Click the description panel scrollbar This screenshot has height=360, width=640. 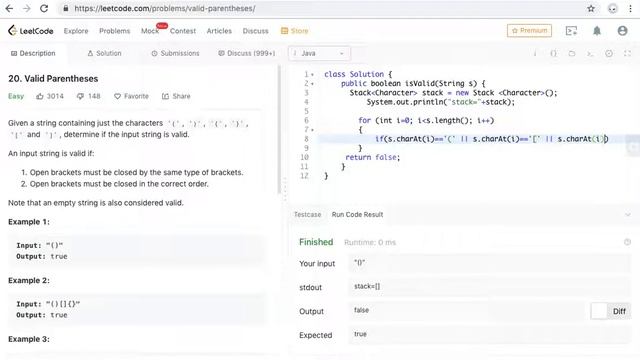point(280,130)
